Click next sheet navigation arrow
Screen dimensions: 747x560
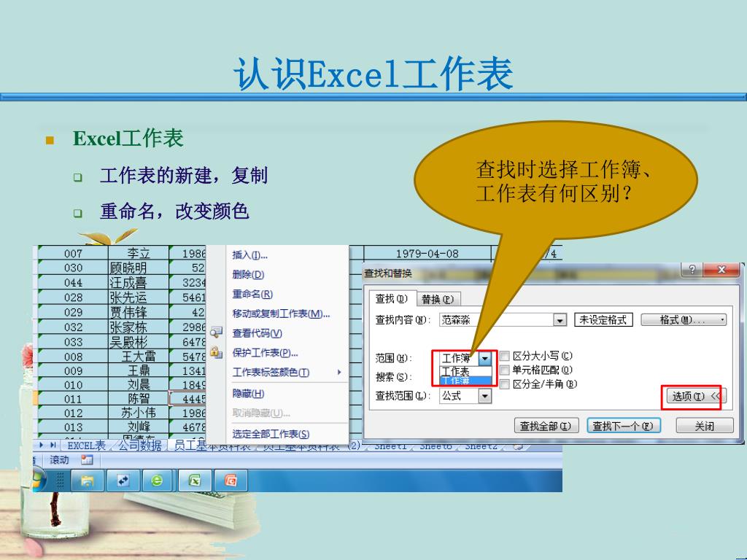tap(42, 445)
